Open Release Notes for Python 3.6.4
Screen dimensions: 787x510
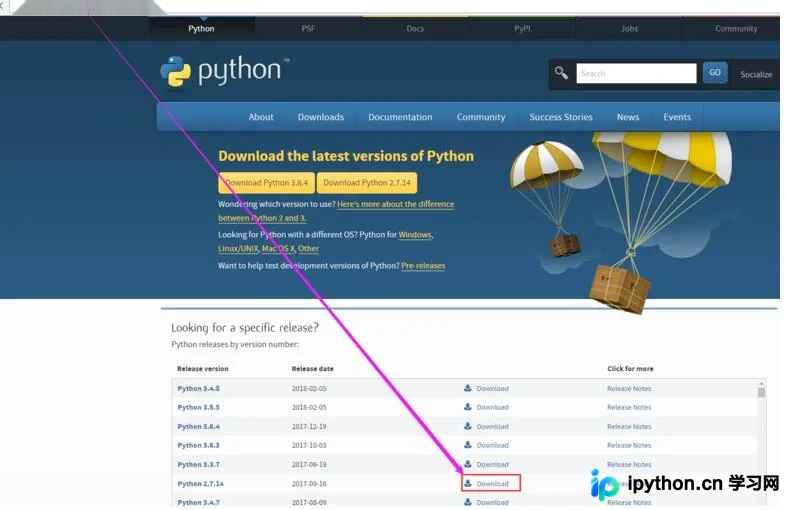tap(629, 426)
